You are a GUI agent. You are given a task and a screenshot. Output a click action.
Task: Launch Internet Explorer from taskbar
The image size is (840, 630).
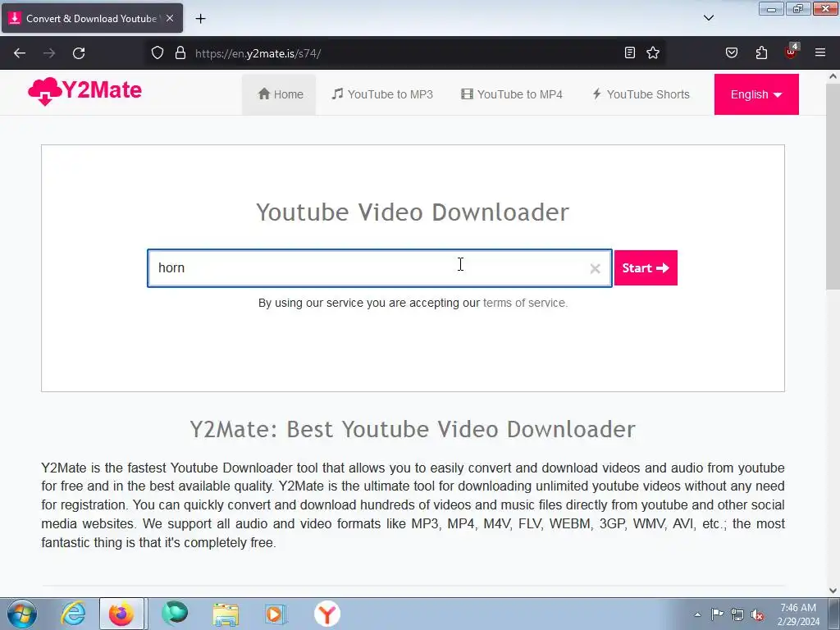pyautogui.click(x=73, y=614)
